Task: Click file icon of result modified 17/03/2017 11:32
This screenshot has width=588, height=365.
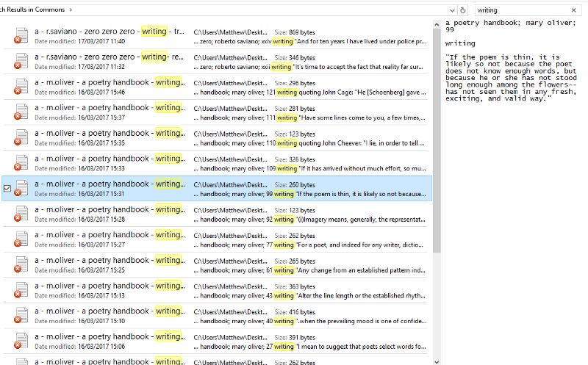Action: [x=21, y=62]
